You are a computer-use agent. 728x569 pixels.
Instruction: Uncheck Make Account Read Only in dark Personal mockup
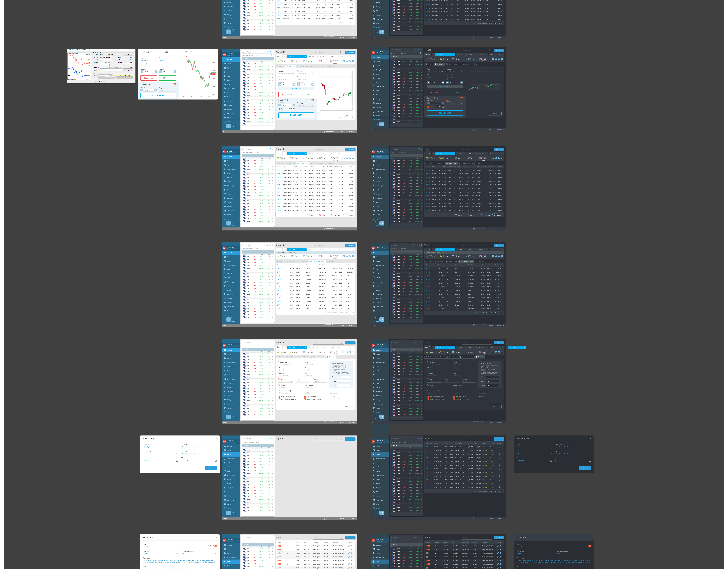click(428, 397)
